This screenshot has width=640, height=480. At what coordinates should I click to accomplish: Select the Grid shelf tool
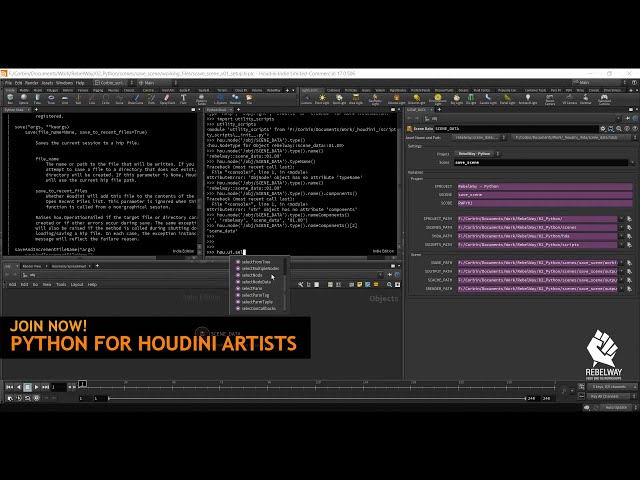[64, 98]
